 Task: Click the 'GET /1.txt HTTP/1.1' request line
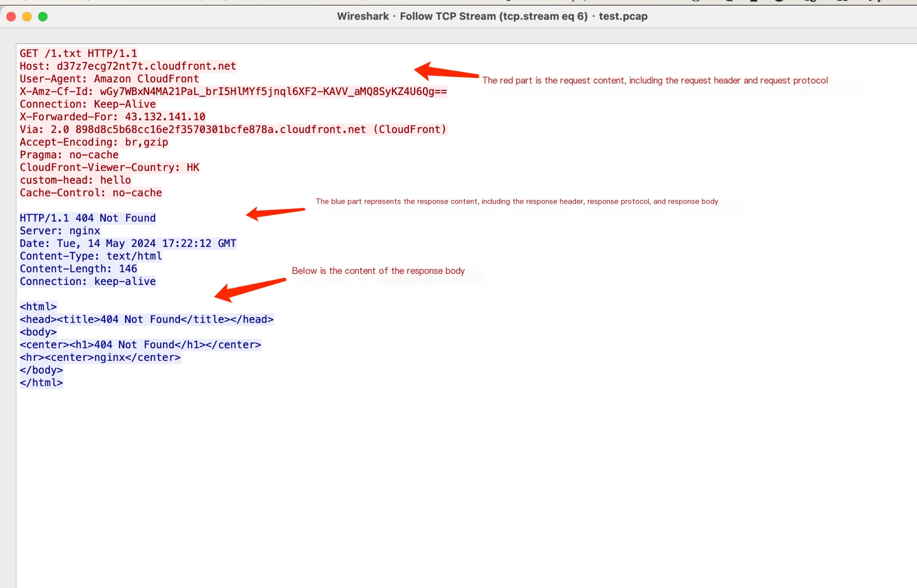pos(78,53)
